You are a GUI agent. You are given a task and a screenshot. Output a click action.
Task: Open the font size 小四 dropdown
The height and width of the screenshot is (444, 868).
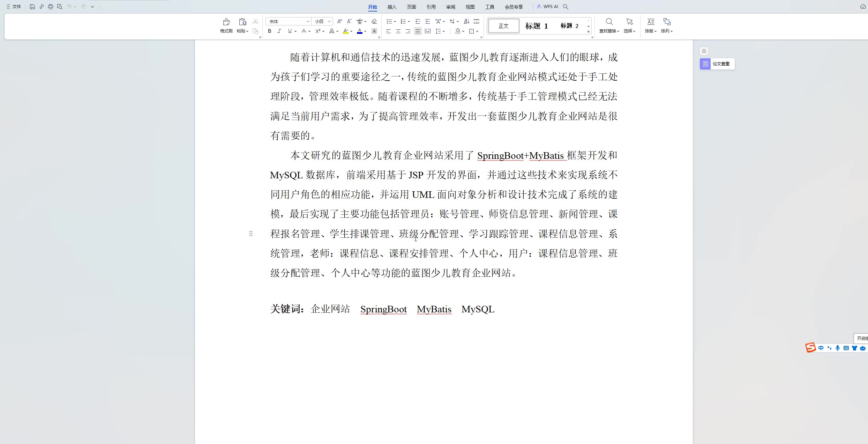(x=329, y=22)
